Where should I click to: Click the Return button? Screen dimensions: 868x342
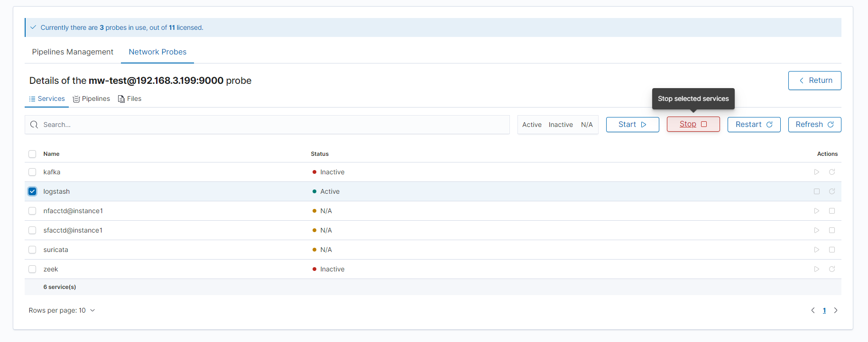coord(814,81)
